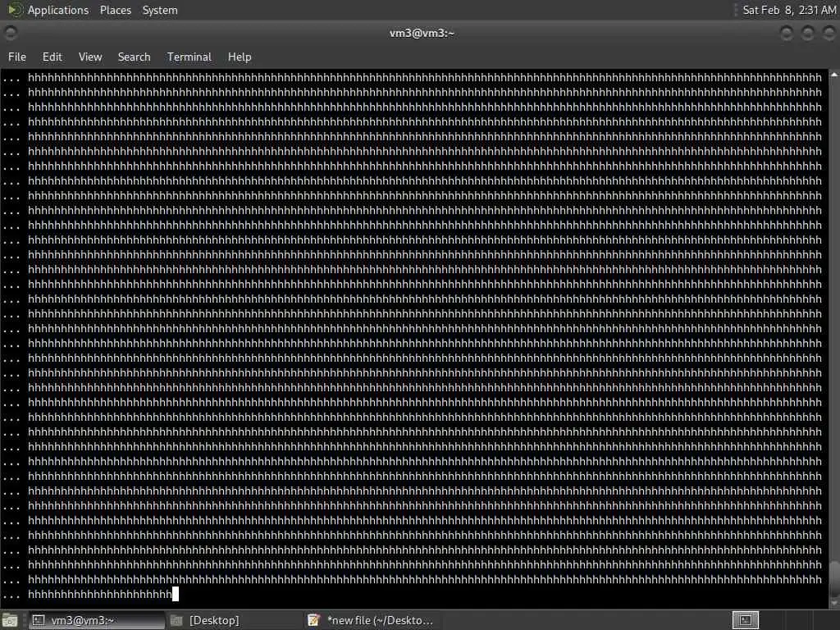
Task: Open the Help menu
Action: tap(240, 57)
